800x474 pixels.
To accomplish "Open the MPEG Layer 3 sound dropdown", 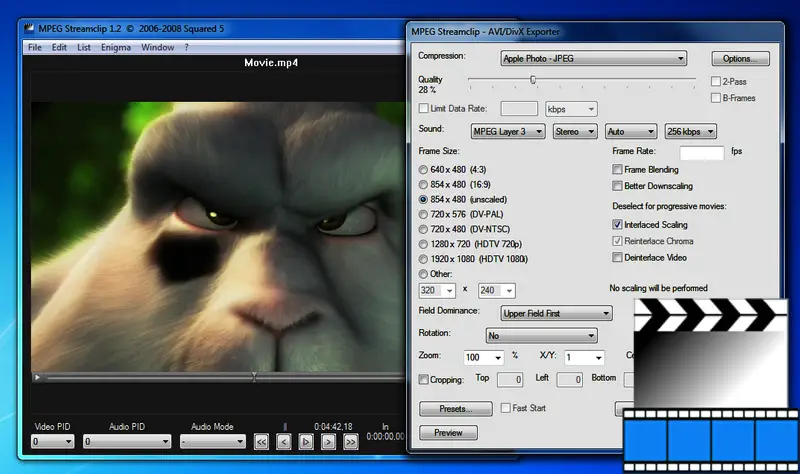I will click(508, 132).
